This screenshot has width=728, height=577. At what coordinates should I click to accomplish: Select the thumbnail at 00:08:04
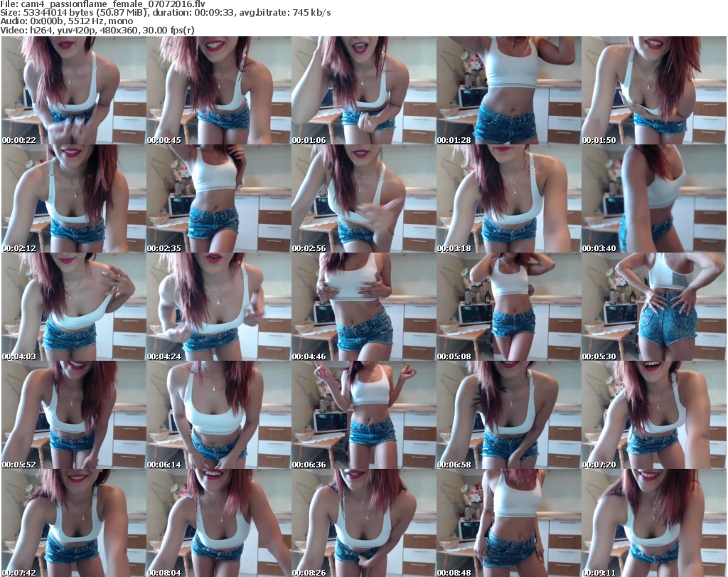tap(219, 523)
